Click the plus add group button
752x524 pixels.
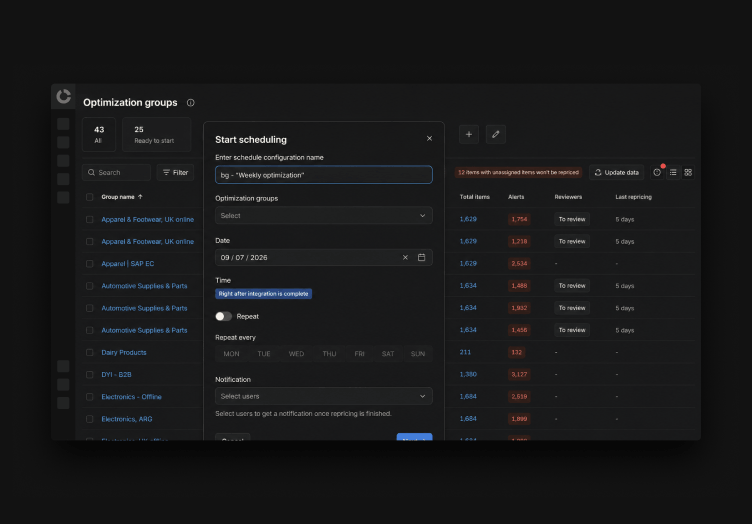pos(469,134)
